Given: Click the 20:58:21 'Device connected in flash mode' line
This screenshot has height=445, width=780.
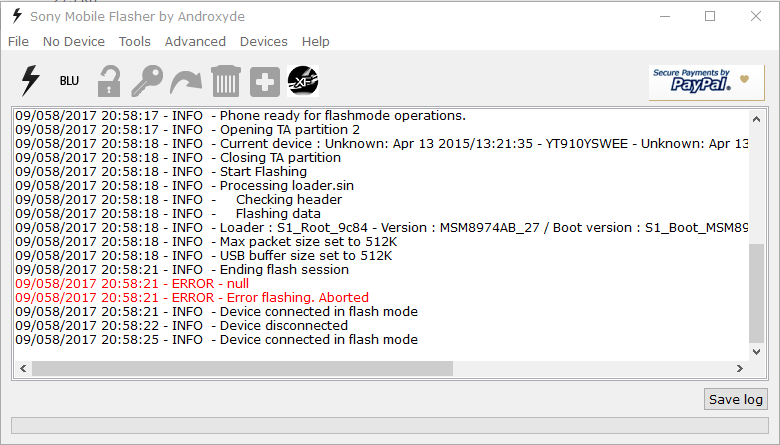Looking at the screenshot, I should pos(216,311).
